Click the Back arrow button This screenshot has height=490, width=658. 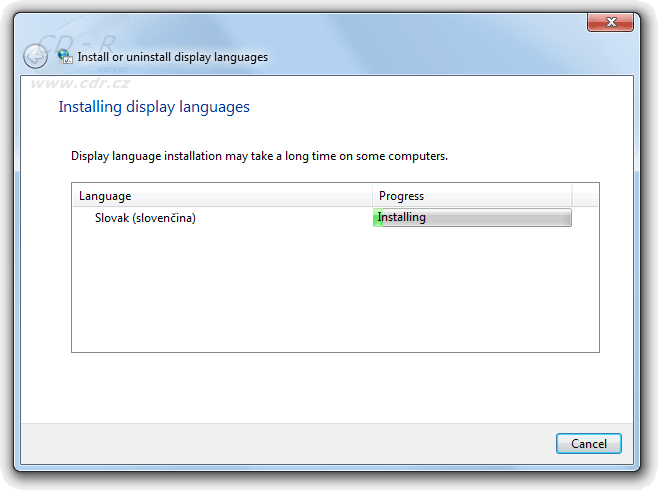pos(36,57)
